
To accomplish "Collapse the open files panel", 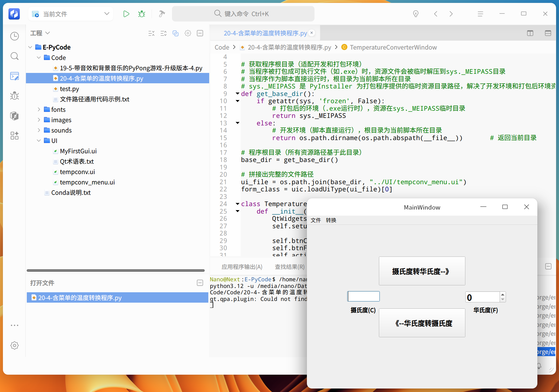I will click(x=200, y=283).
